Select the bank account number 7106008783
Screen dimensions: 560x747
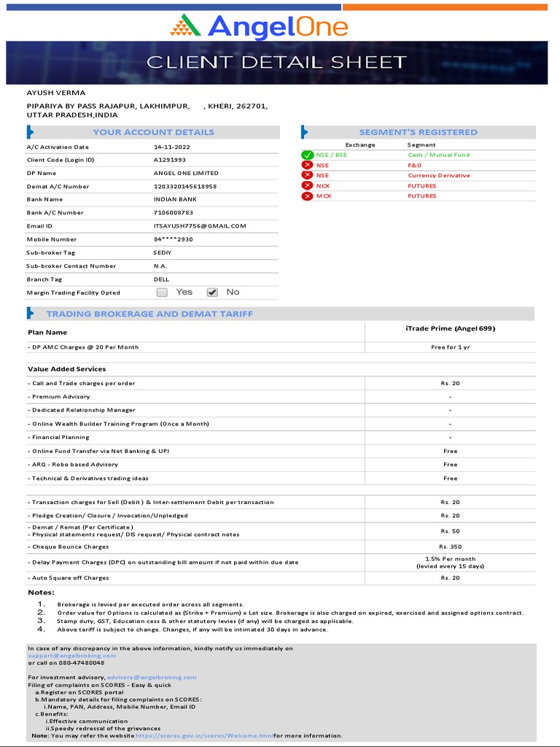tap(174, 212)
